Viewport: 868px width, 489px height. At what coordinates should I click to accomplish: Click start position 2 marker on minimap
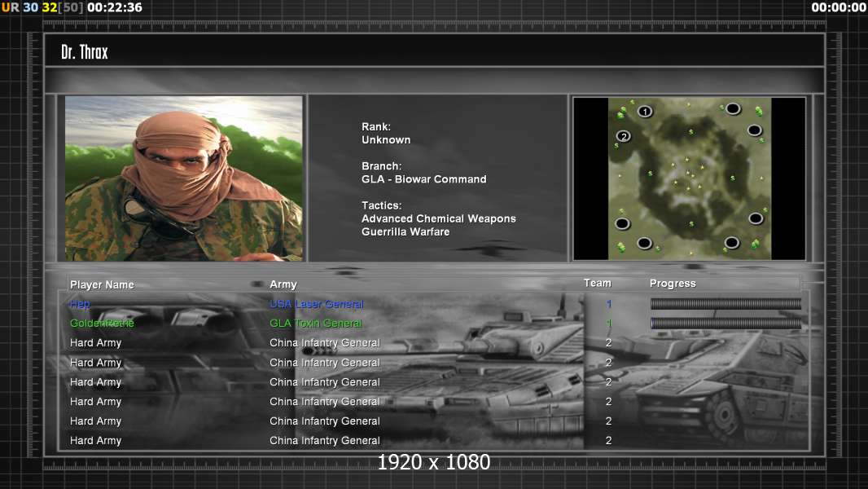(x=624, y=136)
